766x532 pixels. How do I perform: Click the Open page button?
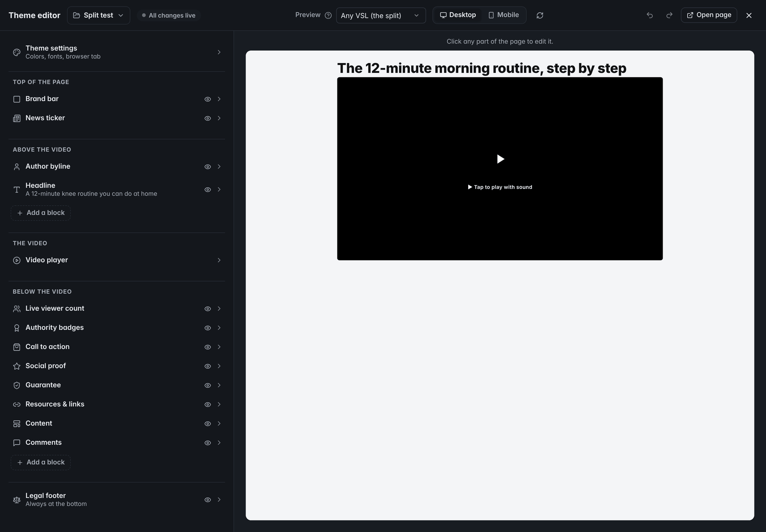coord(709,15)
